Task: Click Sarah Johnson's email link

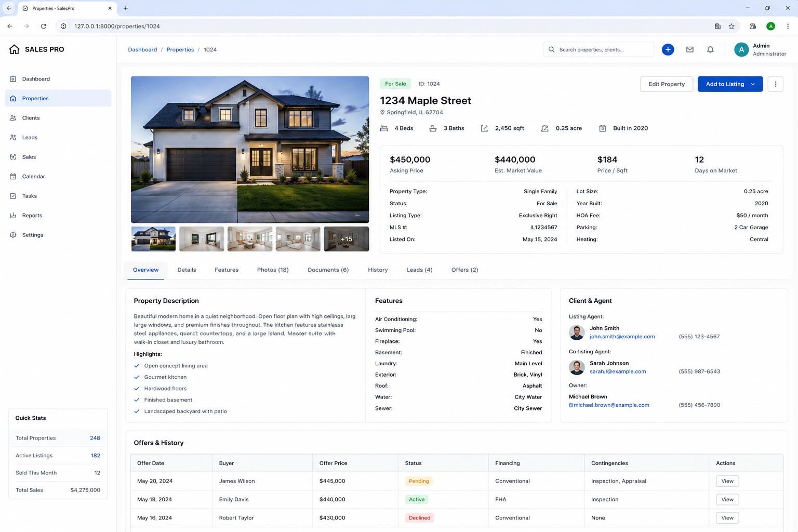Action: (x=618, y=371)
